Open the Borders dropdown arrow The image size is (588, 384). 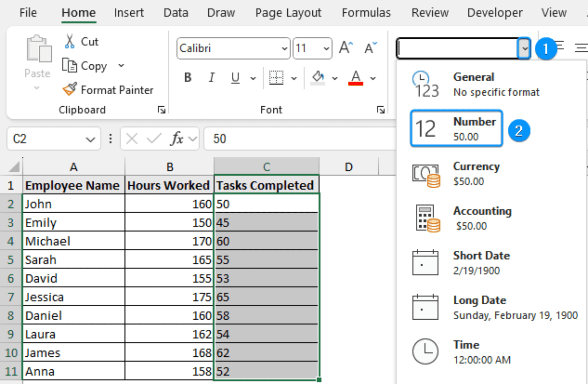[x=294, y=78]
